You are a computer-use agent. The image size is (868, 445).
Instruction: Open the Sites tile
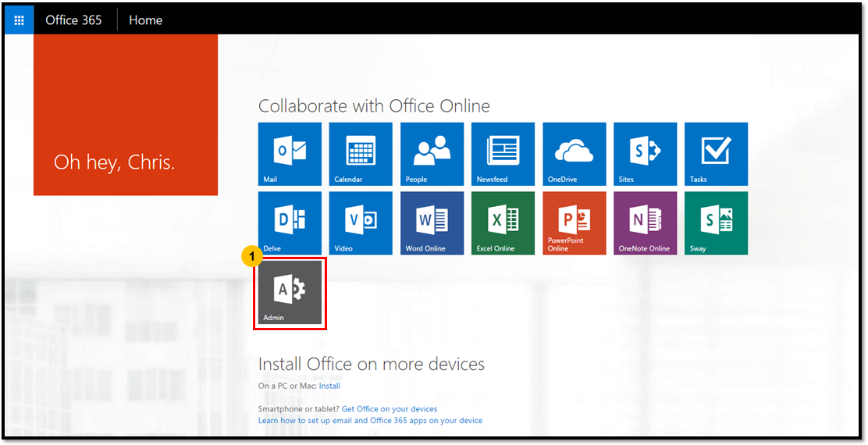645,154
